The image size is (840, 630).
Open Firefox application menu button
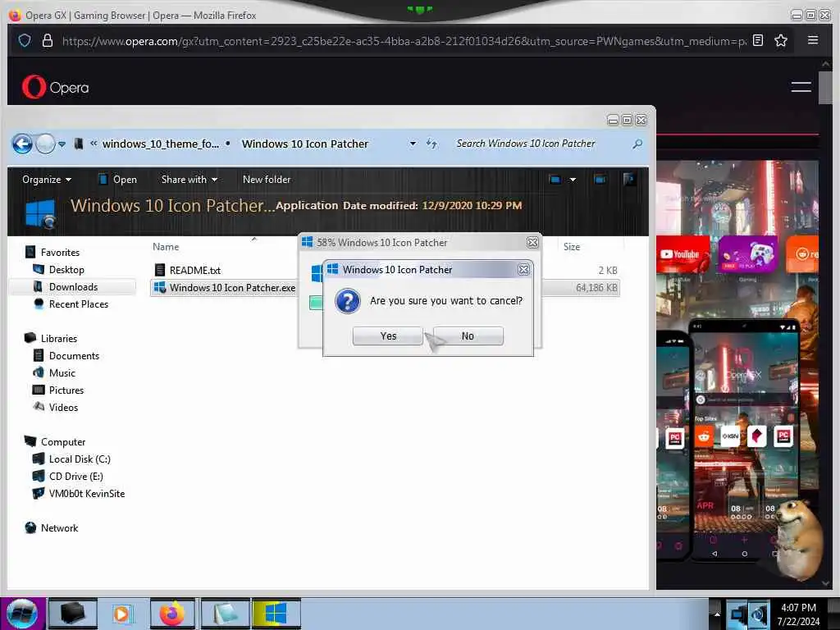tap(813, 40)
